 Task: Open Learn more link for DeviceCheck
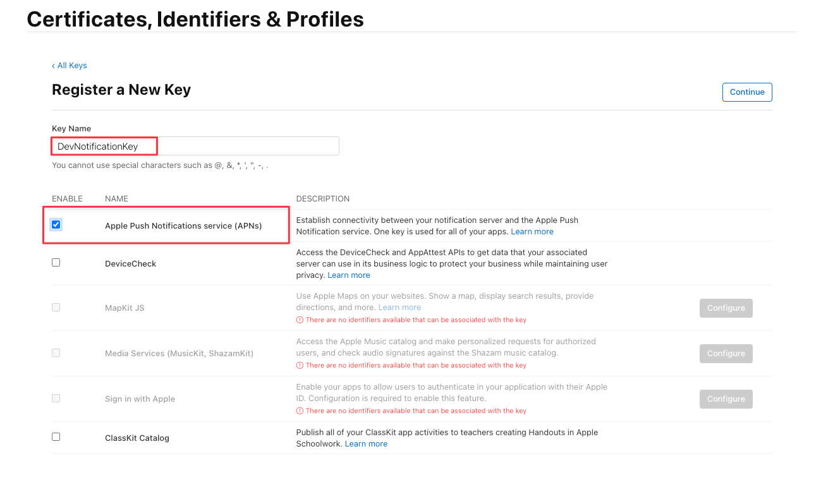349,275
